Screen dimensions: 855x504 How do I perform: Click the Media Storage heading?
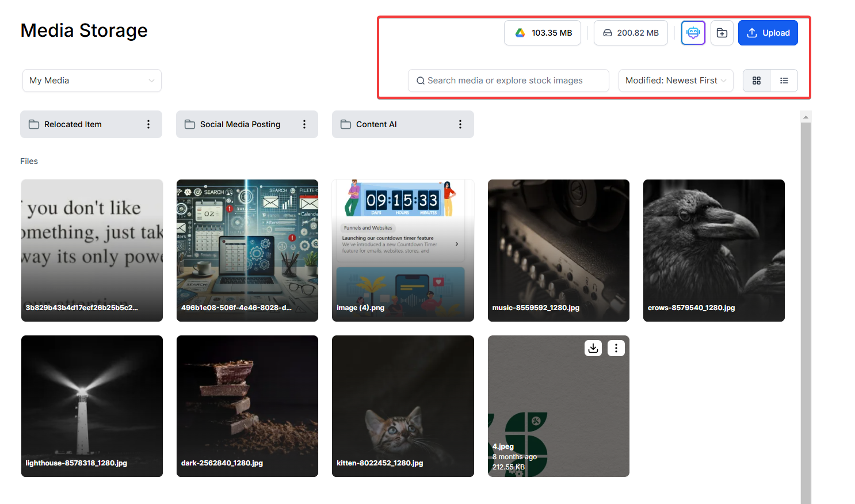[x=84, y=30]
